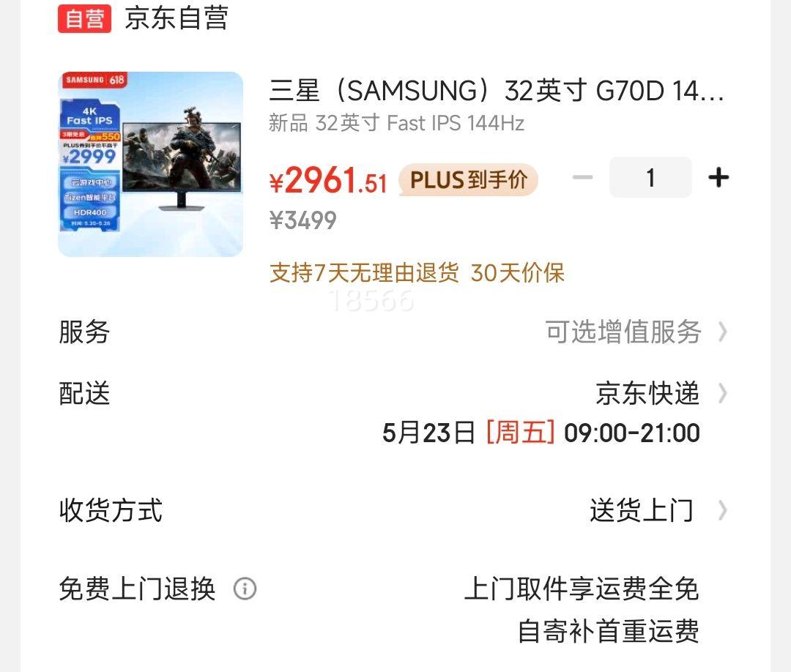Change the 5月23日 delivery time slot
The height and width of the screenshot is (672, 791).
(541, 433)
